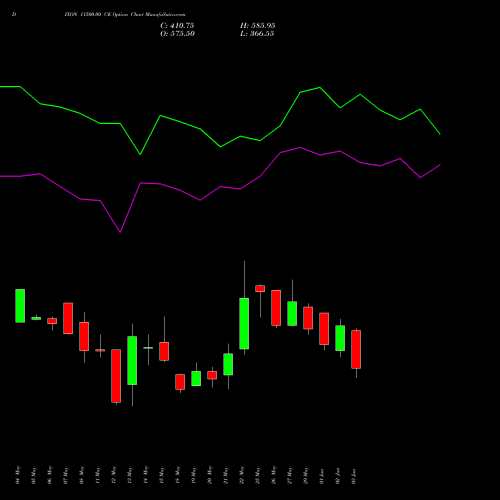Click the '14 May' date axis label

pos(146,475)
